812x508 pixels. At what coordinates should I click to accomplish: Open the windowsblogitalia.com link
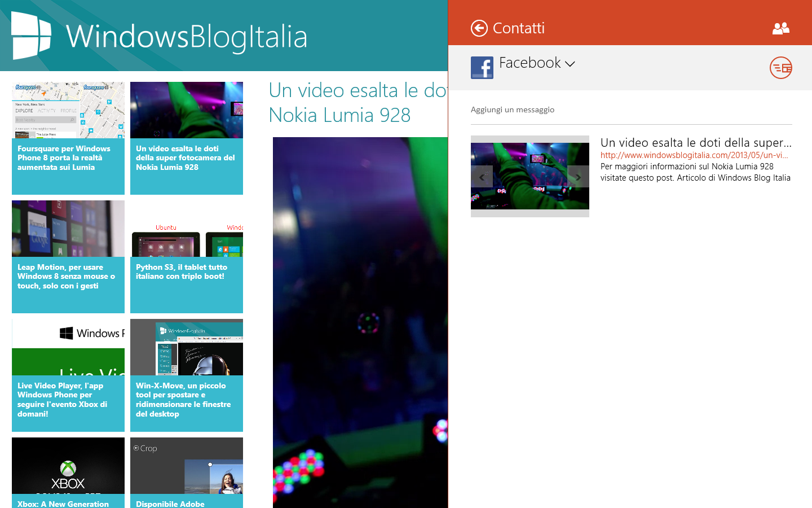694,155
